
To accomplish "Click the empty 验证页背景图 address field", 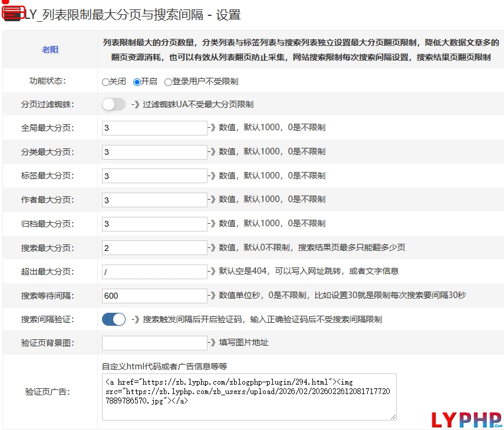I will point(154,343).
